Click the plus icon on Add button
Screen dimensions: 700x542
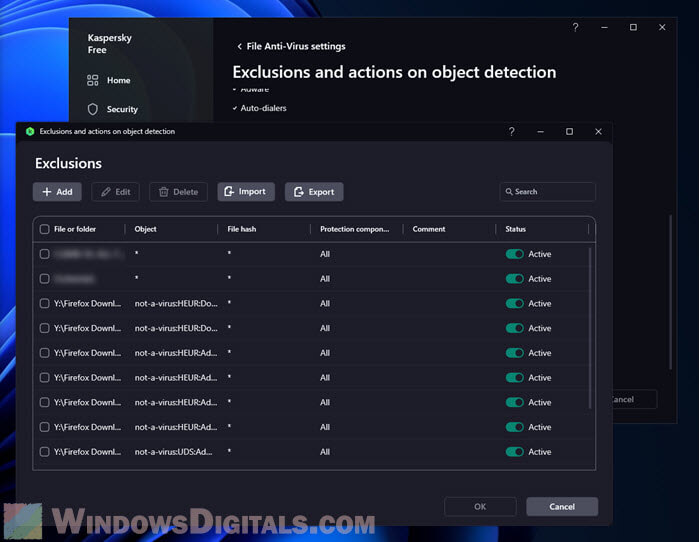[x=46, y=192]
